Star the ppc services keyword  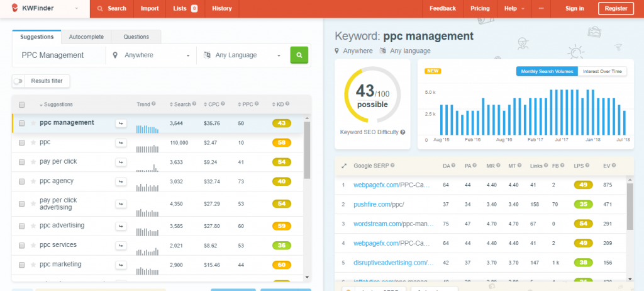click(33, 245)
